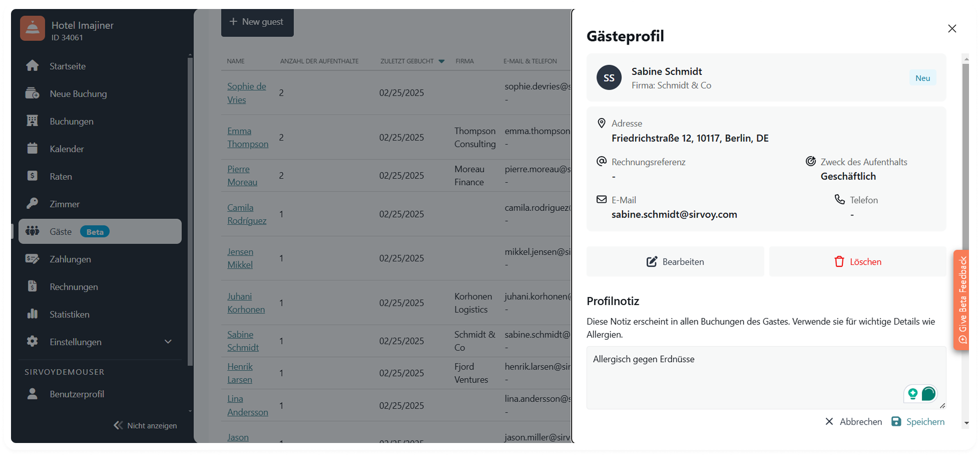Open Neue Buchung from the sidebar
Viewport: 980px width, 456px height.
(x=78, y=93)
